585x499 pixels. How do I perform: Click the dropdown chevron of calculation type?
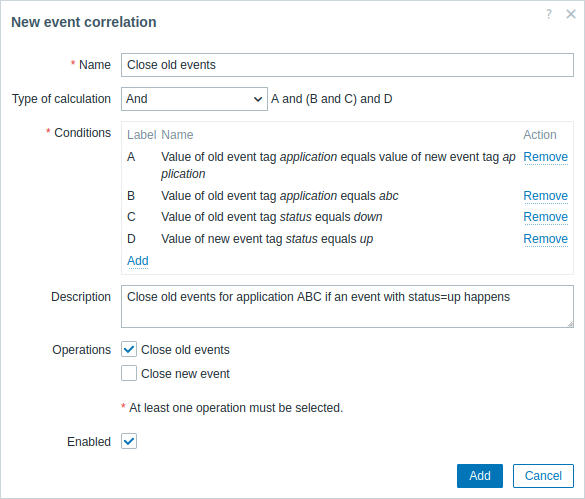[x=257, y=99]
